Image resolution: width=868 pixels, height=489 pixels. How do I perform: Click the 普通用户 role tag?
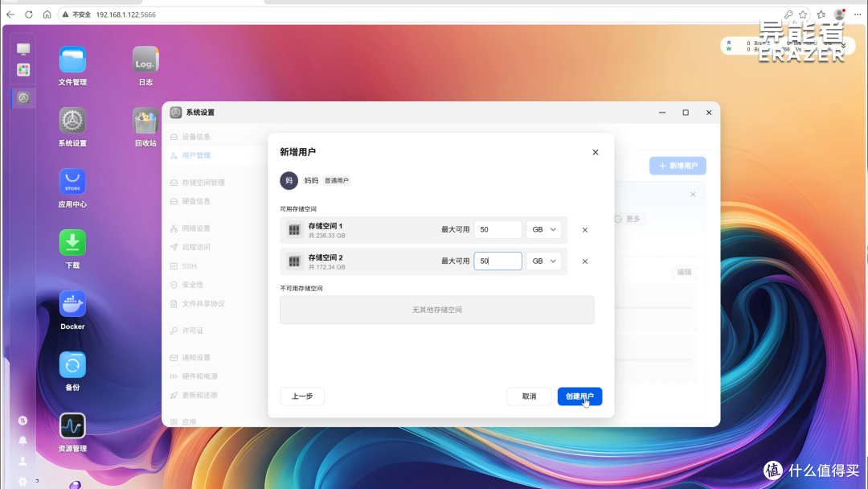click(337, 180)
